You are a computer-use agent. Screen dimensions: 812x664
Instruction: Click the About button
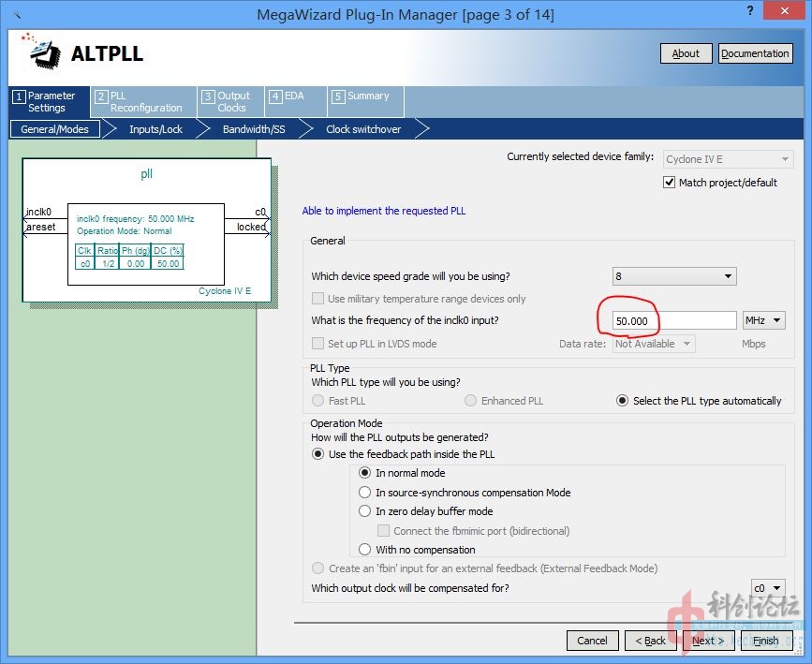[x=686, y=53]
